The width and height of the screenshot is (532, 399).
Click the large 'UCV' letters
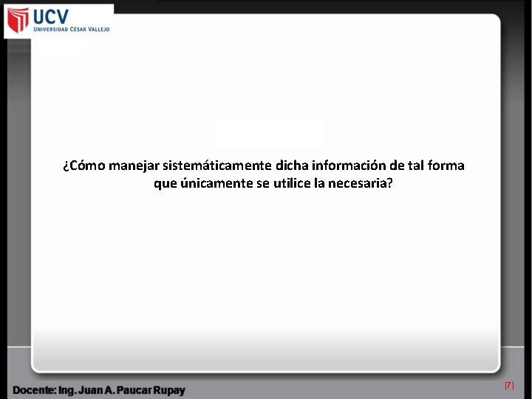[x=51, y=16]
